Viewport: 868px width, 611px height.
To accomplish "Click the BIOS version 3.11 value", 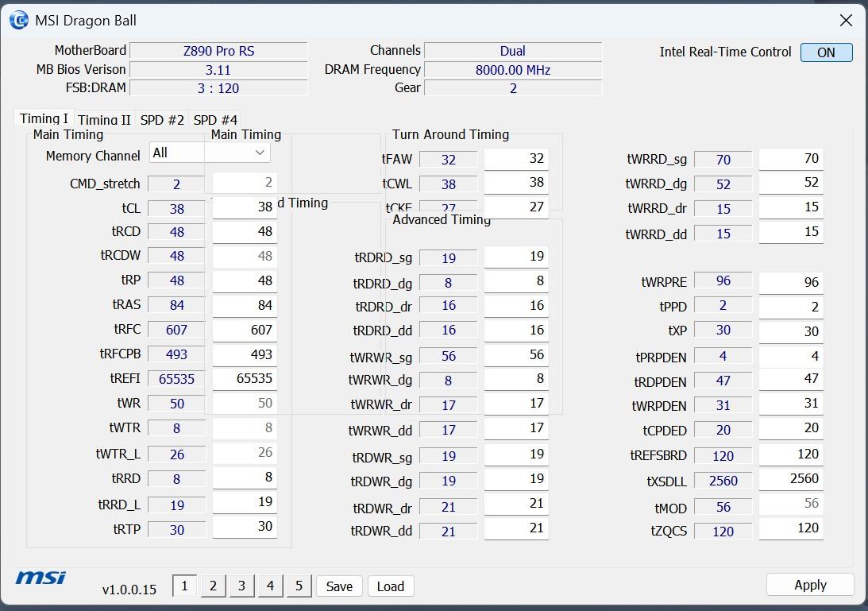I will click(218, 70).
